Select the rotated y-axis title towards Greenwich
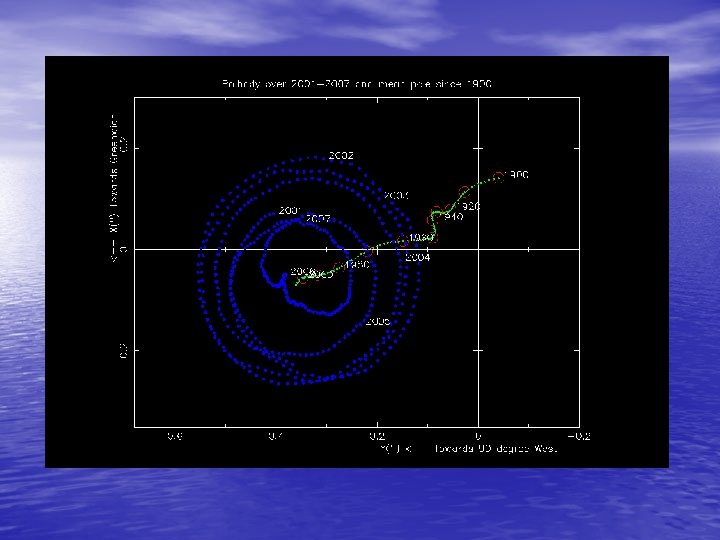 114,189
